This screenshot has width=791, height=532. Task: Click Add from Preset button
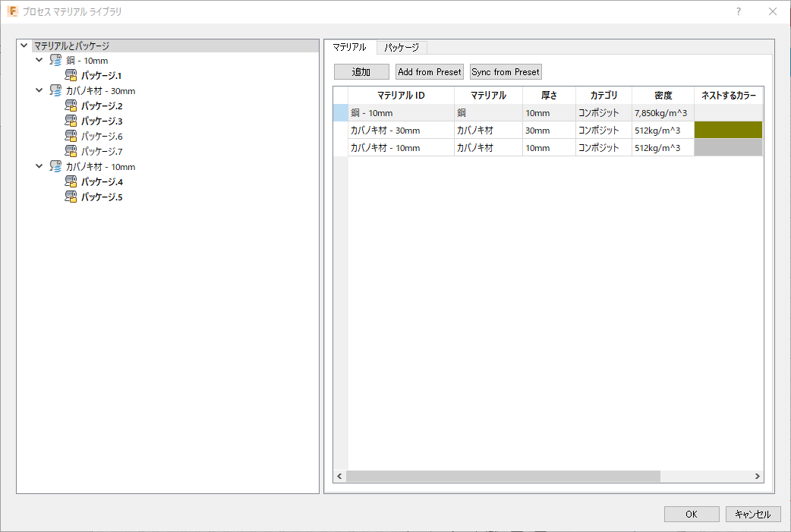[x=430, y=71]
